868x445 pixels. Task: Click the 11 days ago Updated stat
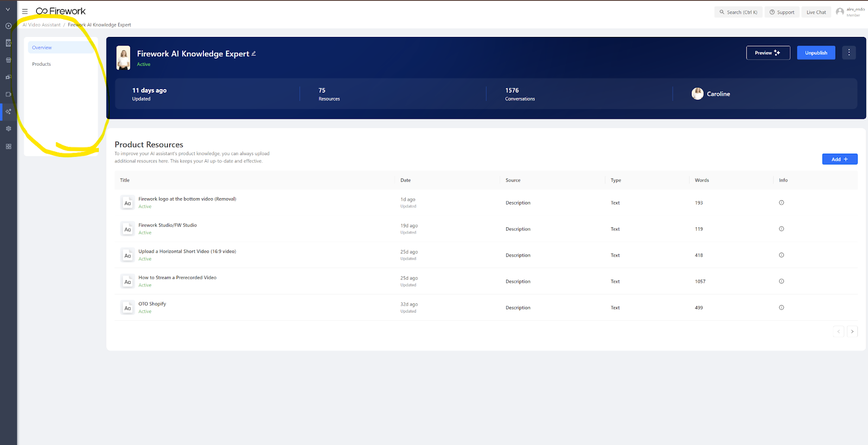[149, 94]
